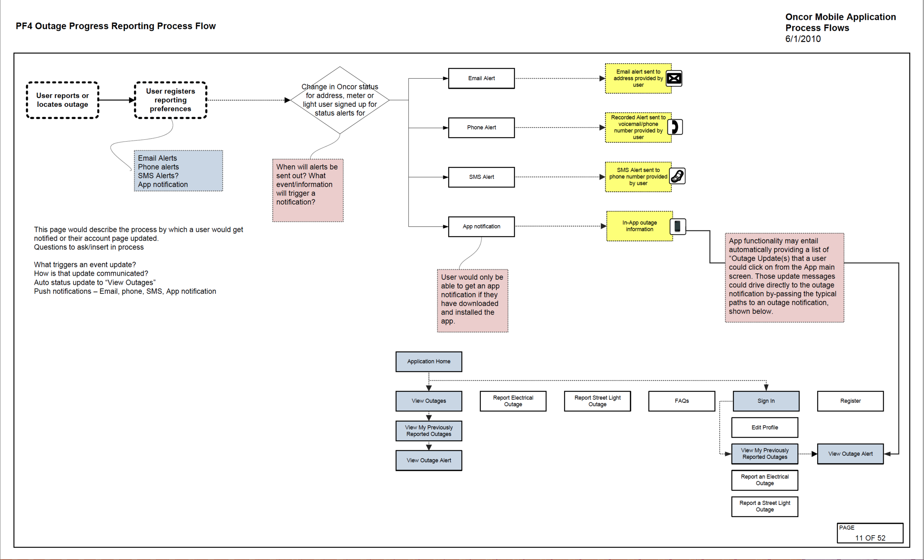Click the in-app smartphone icon

click(x=677, y=227)
